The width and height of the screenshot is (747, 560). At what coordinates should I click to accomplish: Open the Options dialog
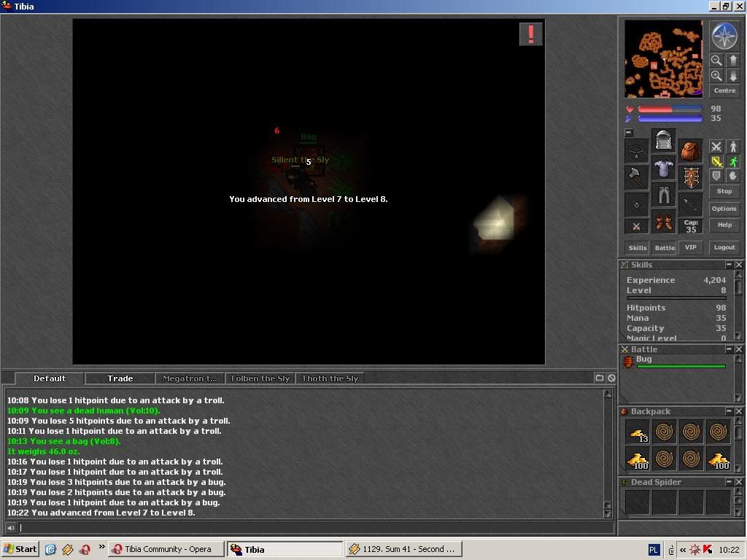[724, 209]
